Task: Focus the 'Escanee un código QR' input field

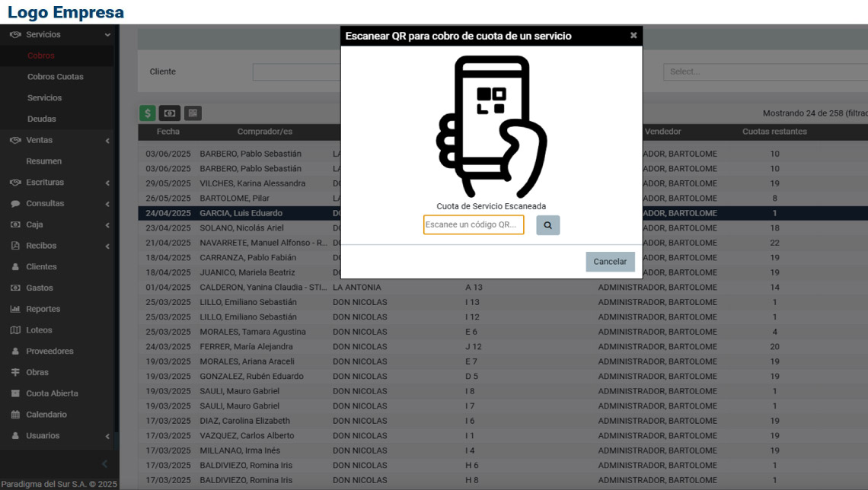Action: [474, 225]
